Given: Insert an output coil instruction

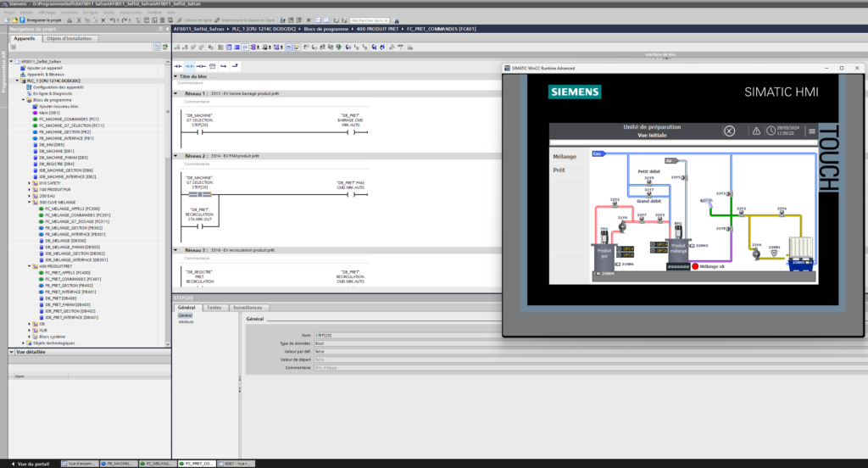Looking at the screenshot, I should click(201, 66).
